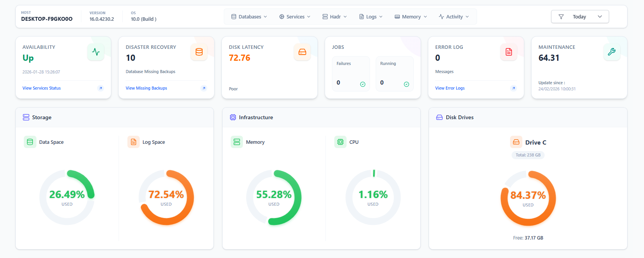Click the Drive C disk icon

click(516, 142)
